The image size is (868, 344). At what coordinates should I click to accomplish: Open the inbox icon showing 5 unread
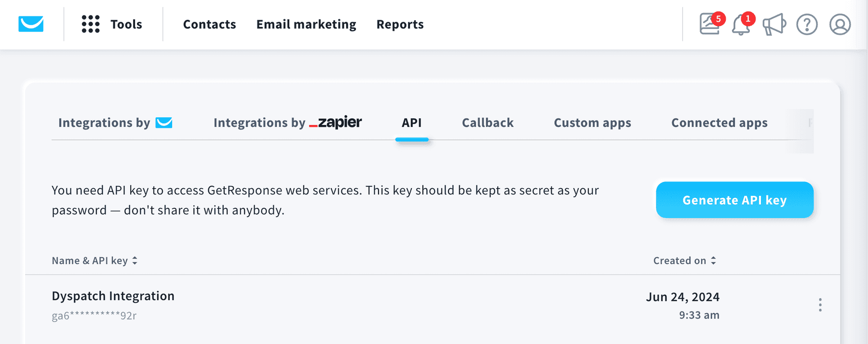(709, 25)
